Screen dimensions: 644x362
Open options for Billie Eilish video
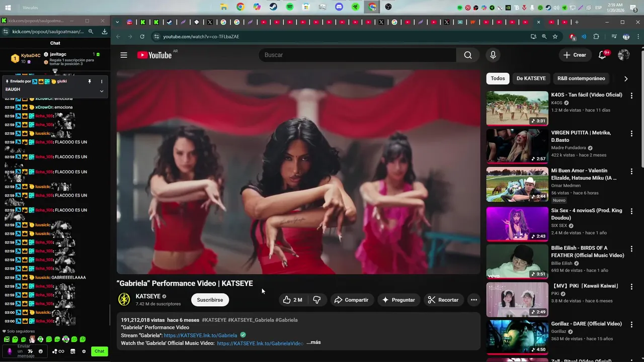631,248
